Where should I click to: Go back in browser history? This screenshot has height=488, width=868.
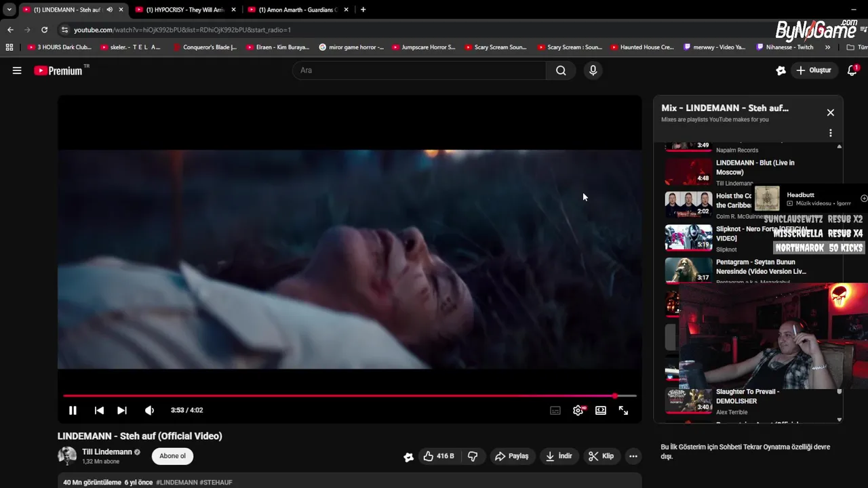tap(10, 30)
